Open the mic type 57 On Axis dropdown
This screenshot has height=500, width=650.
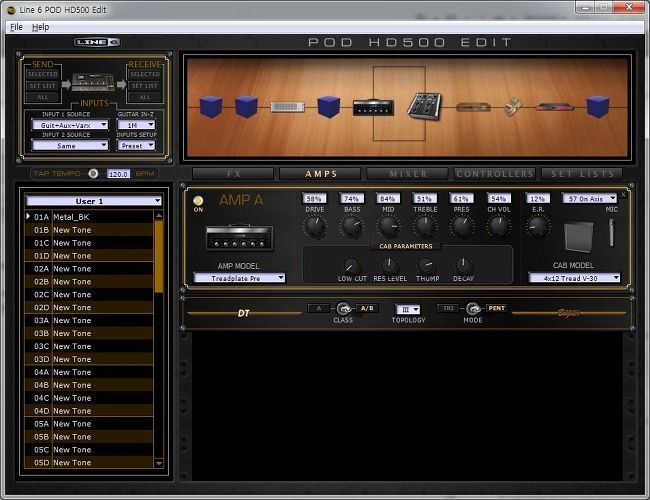coord(589,199)
